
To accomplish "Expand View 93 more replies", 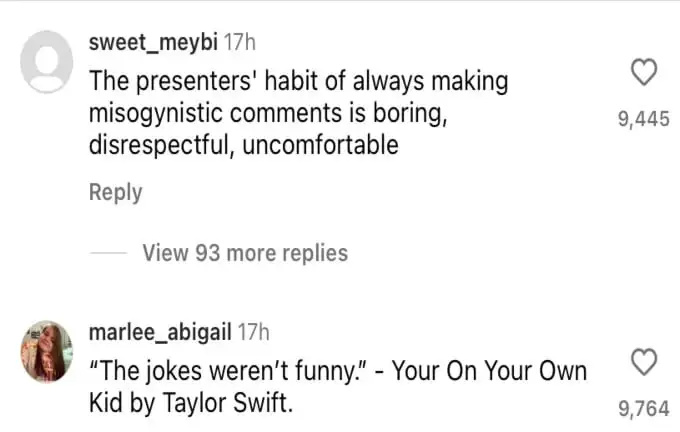I will [x=245, y=253].
